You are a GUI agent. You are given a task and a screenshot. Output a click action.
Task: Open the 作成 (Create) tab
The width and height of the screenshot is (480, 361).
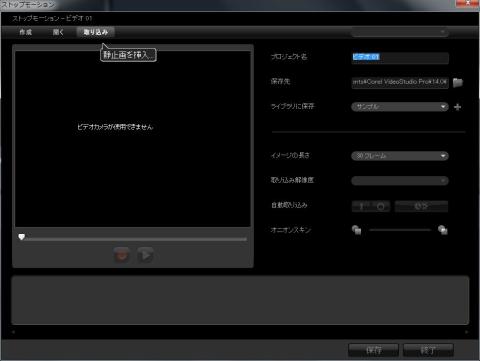tap(25, 32)
